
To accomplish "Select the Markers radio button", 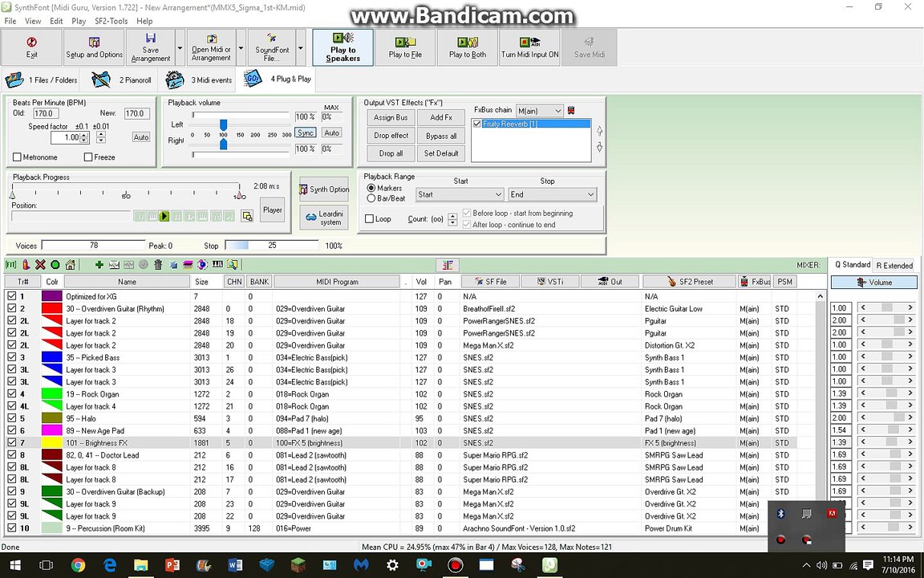I will click(371, 188).
